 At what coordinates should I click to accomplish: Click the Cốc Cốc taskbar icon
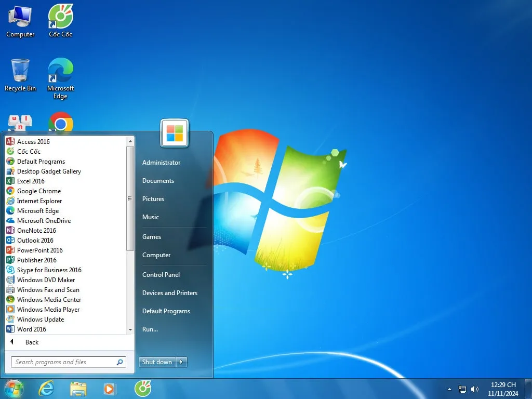coord(142,389)
